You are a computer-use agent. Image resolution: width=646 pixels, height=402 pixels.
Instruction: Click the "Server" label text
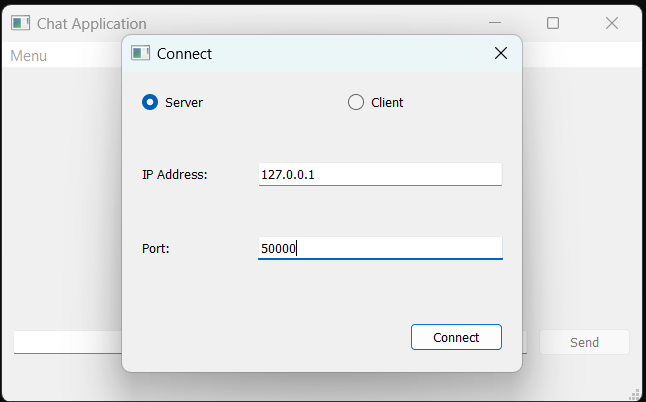184,102
